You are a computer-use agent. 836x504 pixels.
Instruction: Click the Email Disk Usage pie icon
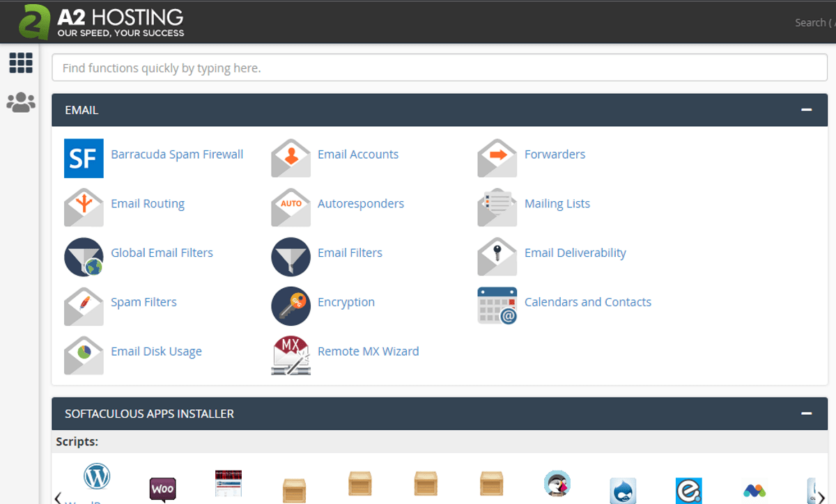84,356
